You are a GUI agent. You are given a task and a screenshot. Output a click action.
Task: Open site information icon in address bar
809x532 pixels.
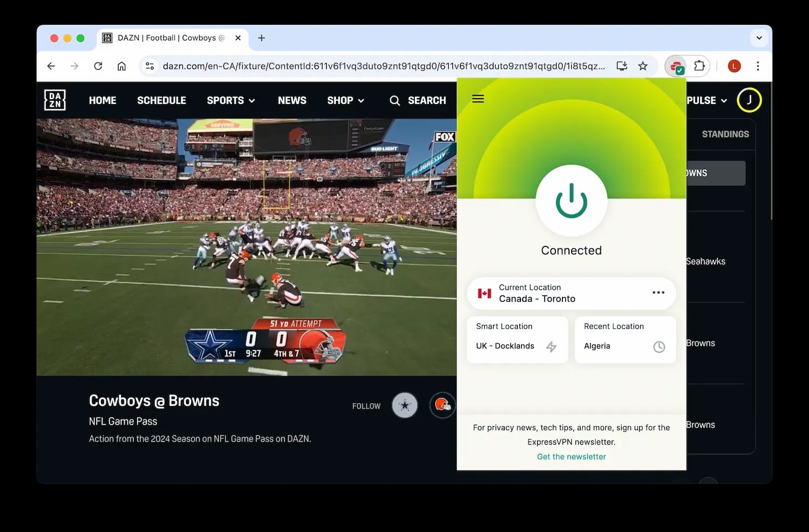[150, 66]
